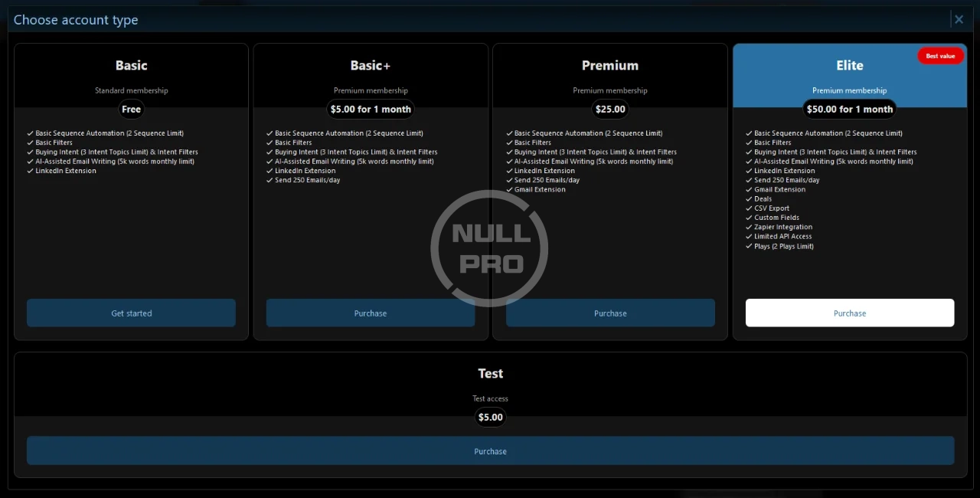
Task: Click the checkmark beside Deals in Elite
Action: [x=749, y=199]
